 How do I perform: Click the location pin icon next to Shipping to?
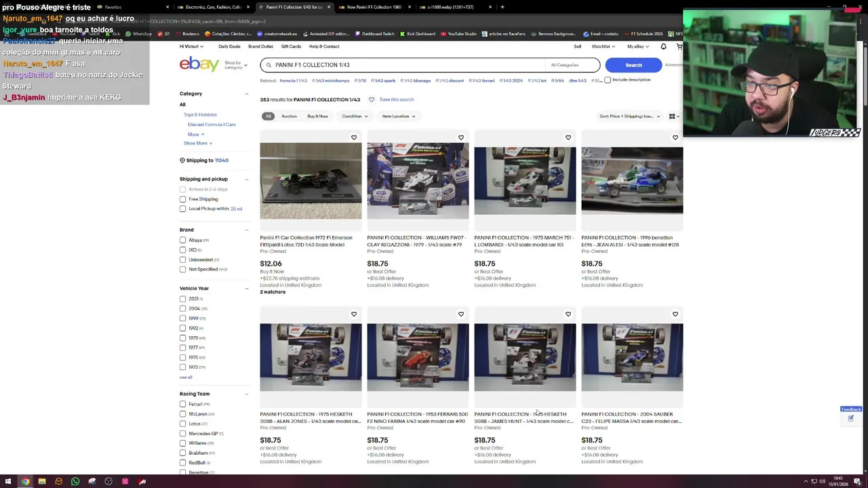[x=182, y=161]
